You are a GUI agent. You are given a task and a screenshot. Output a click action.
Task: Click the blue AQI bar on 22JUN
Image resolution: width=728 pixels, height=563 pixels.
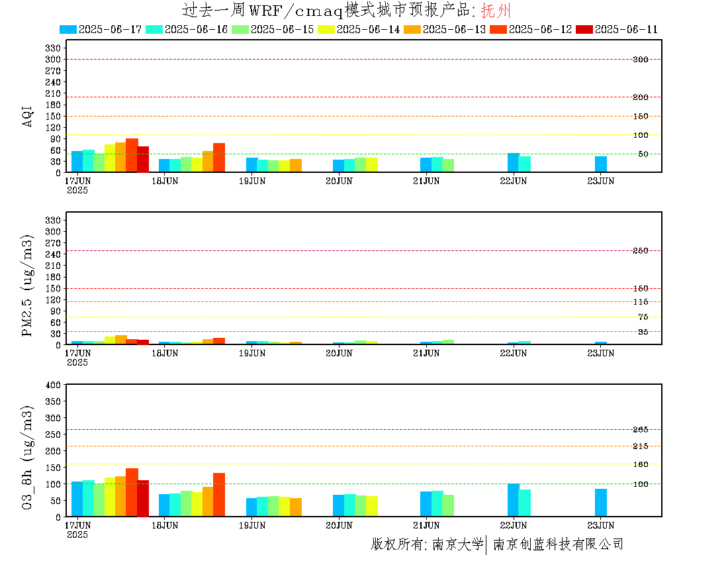coord(514,162)
